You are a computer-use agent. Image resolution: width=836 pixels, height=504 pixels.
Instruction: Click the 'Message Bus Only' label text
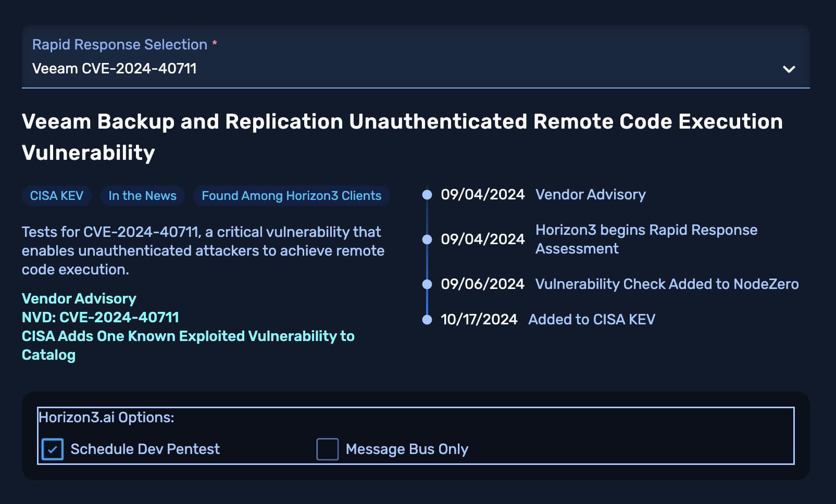coord(407,449)
